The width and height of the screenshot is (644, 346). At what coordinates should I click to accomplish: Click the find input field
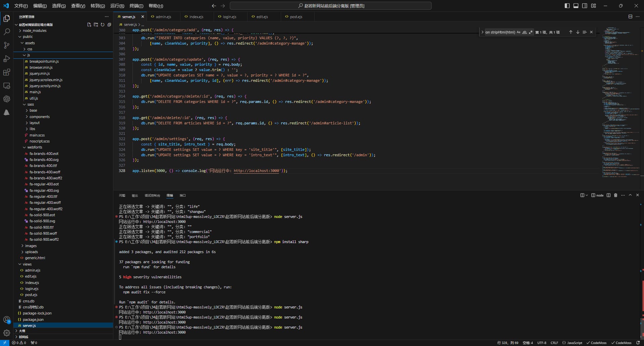500,32
